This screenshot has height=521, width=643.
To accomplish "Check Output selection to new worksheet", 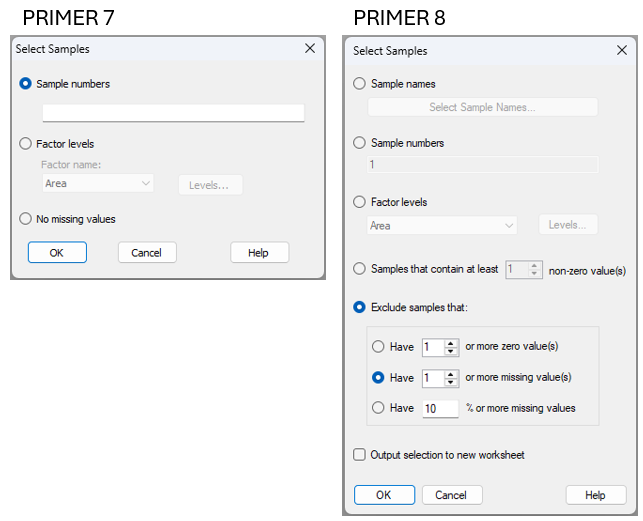I will point(360,455).
